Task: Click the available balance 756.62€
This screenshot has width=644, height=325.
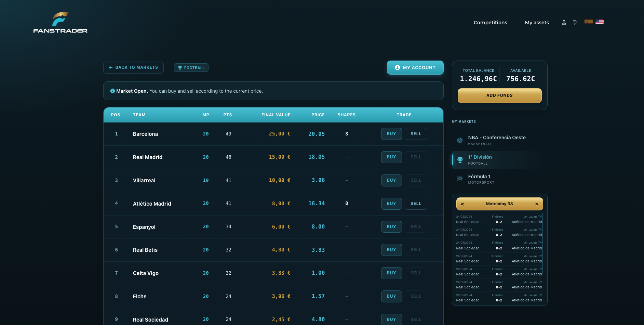Action: 521,79
